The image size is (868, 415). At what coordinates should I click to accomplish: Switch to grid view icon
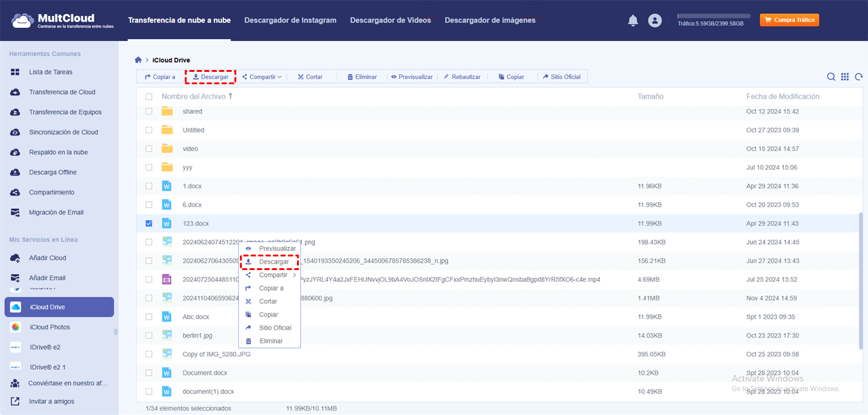(844, 77)
